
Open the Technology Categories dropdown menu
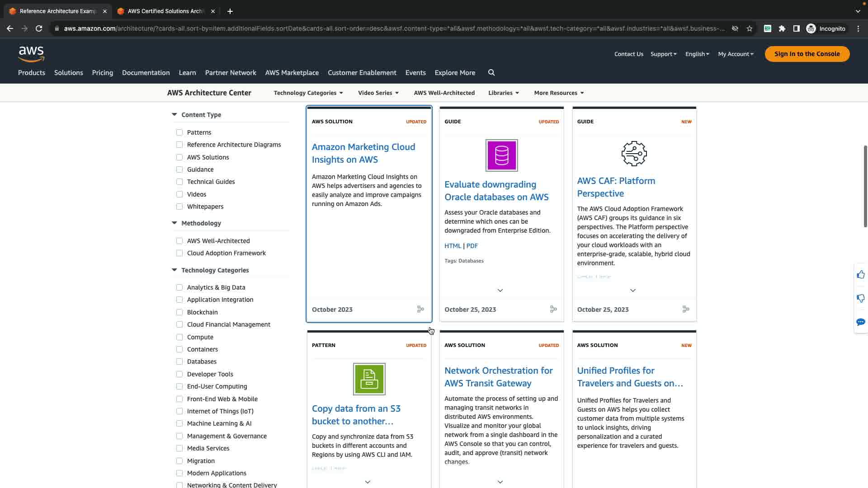tap(308, 93)
